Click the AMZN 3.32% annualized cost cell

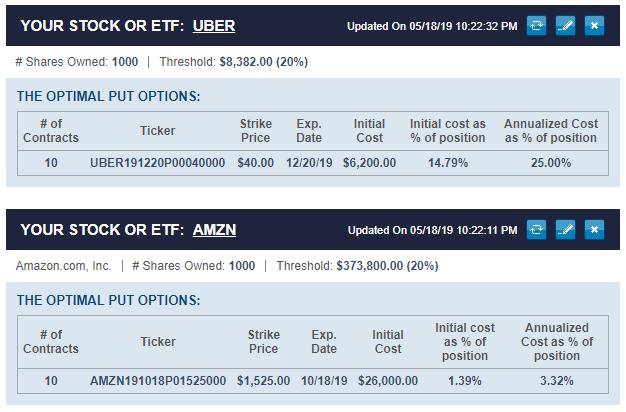(x=557, y=381)
